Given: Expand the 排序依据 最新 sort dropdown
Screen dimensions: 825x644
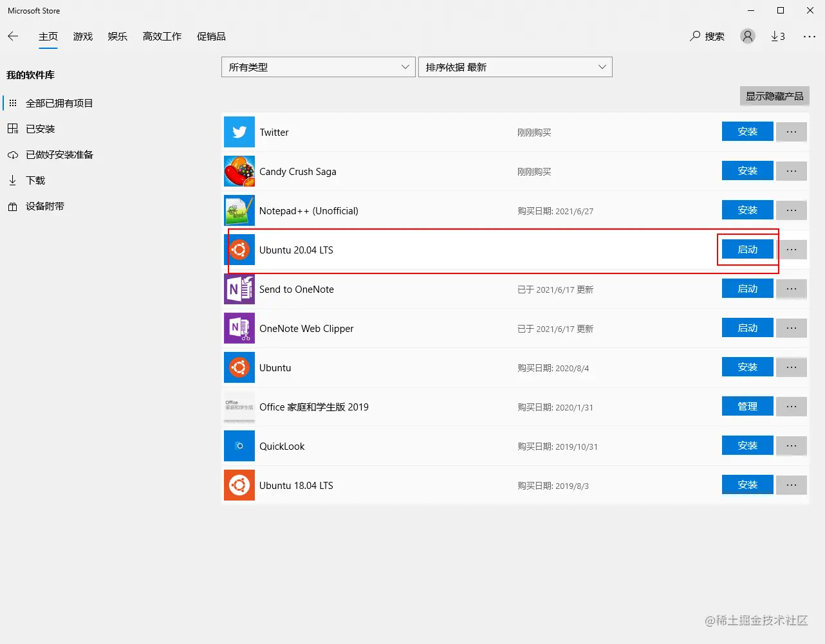Looking at the screenshot, I should pyautogui.click(x=515, y=67).
